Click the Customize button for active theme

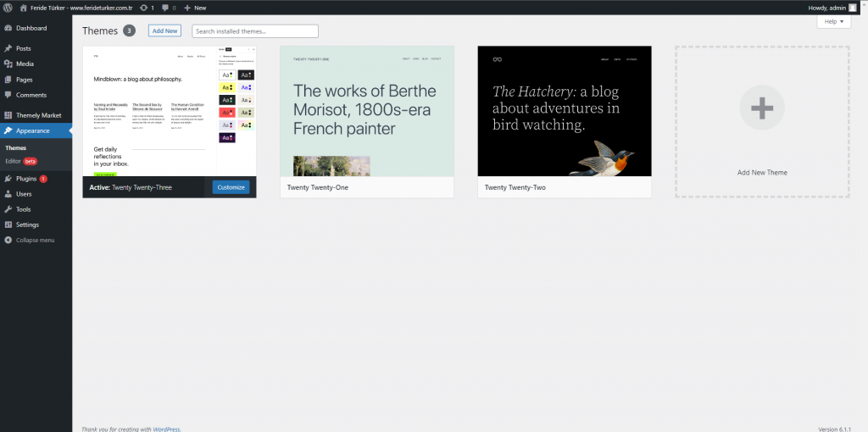[x=231, y=187]
